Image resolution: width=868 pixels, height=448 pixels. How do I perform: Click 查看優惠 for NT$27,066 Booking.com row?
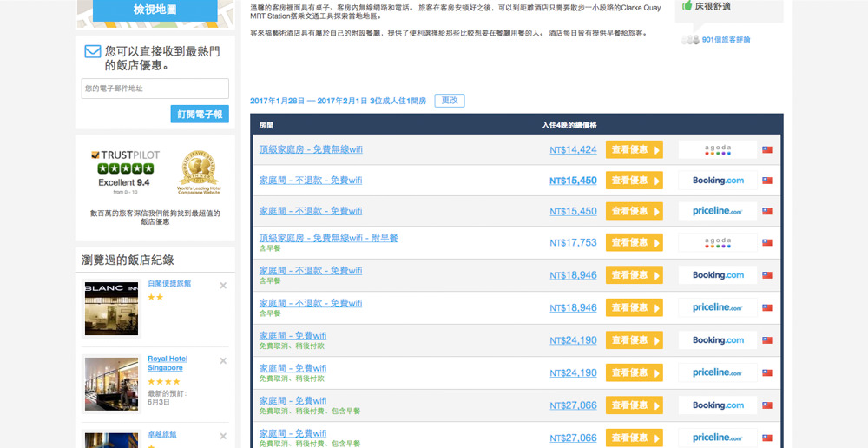[x=634, y=405]
